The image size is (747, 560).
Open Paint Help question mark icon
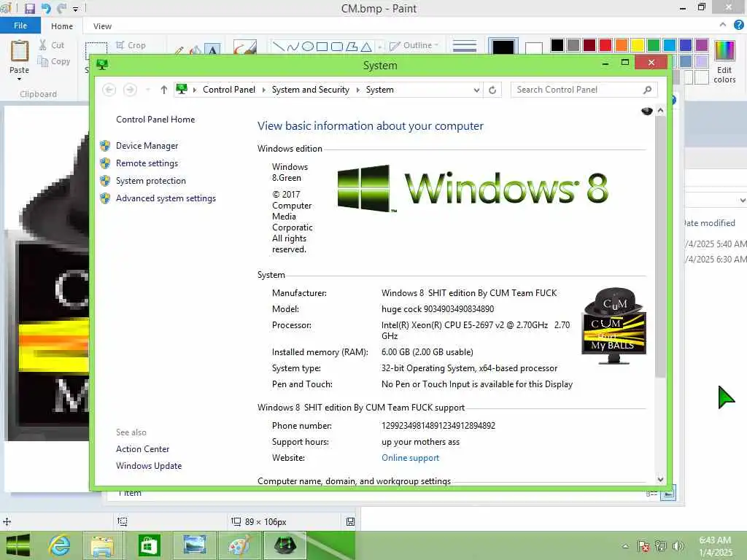[738, 25]
